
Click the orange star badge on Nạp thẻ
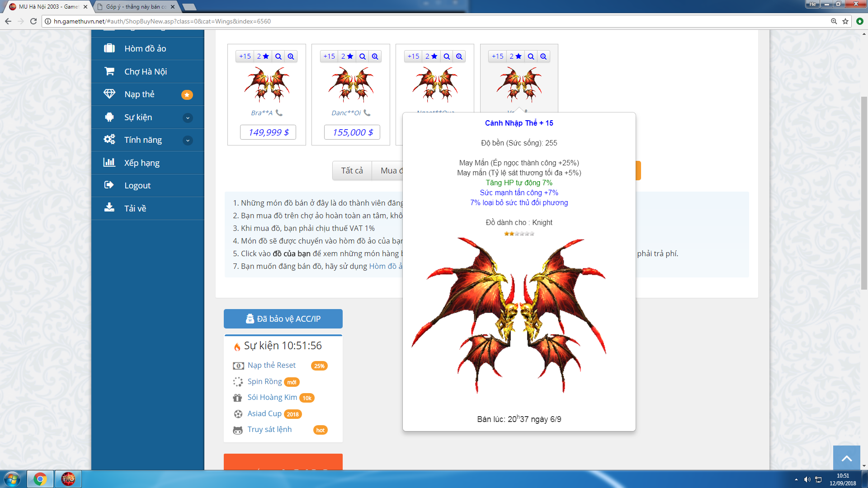pos(187,95)
